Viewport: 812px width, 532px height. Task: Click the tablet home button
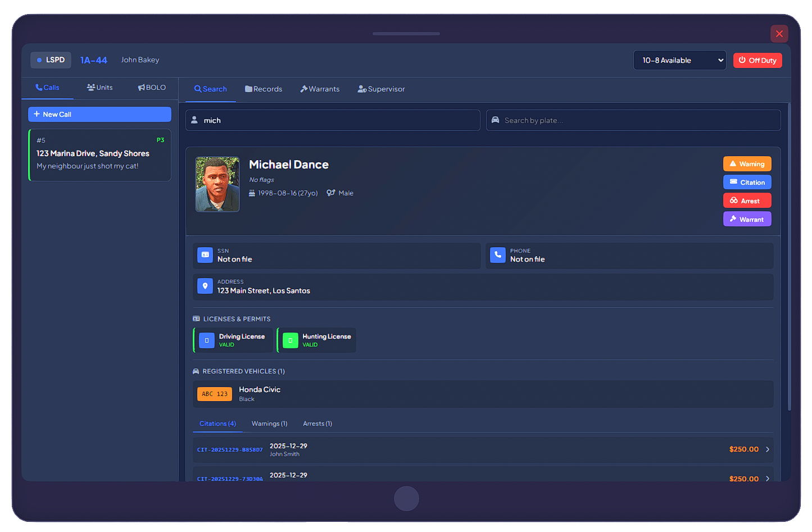(406, 498)
